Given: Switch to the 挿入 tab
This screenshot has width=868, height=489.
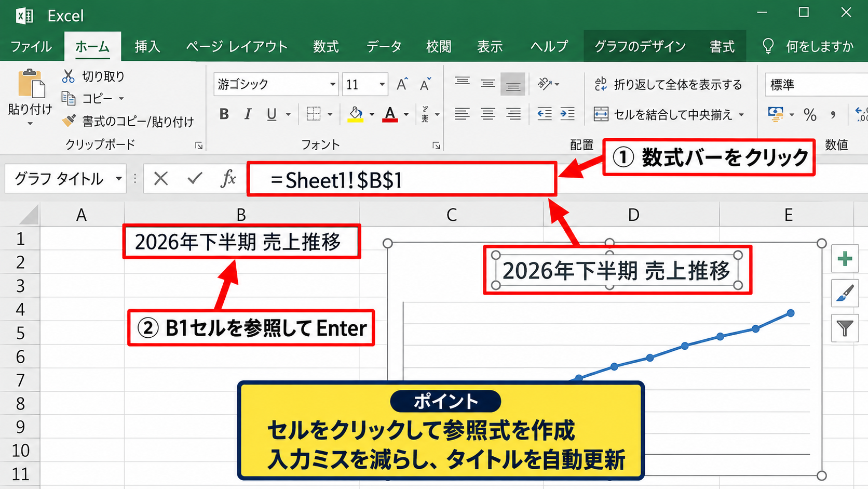Looking at the screenshot, I should coord(147,46).
